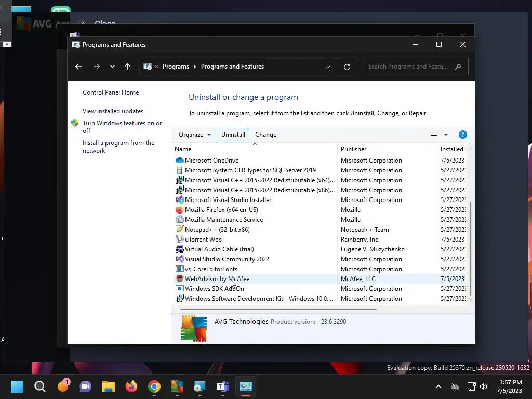Image resolution: width=532 pixels, height=399 pixels.
Task: Select the Windows SDK AddOn row
Action: [x=320, y=289]
